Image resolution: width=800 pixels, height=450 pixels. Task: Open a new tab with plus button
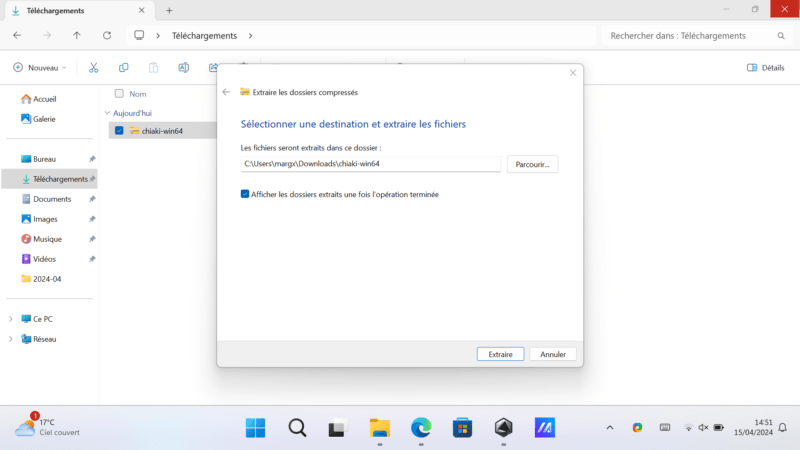click(x=169, y=10)
